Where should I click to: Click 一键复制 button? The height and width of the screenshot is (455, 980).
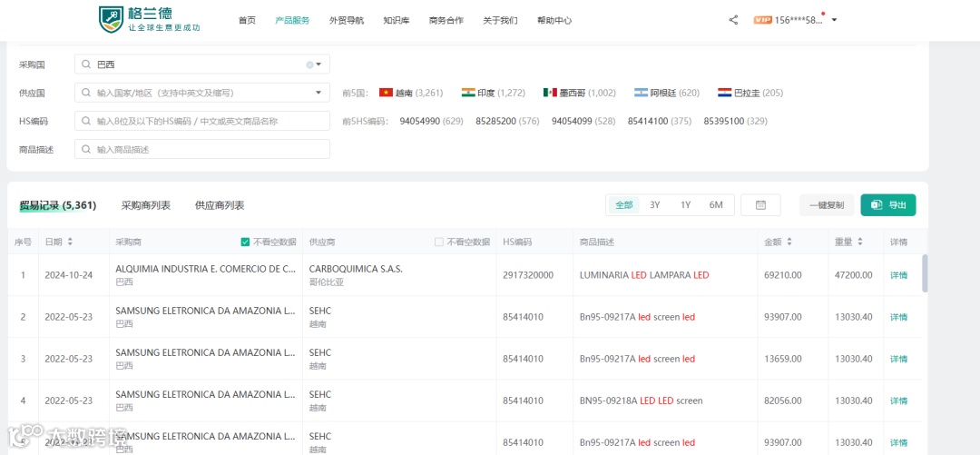(827, 204)
